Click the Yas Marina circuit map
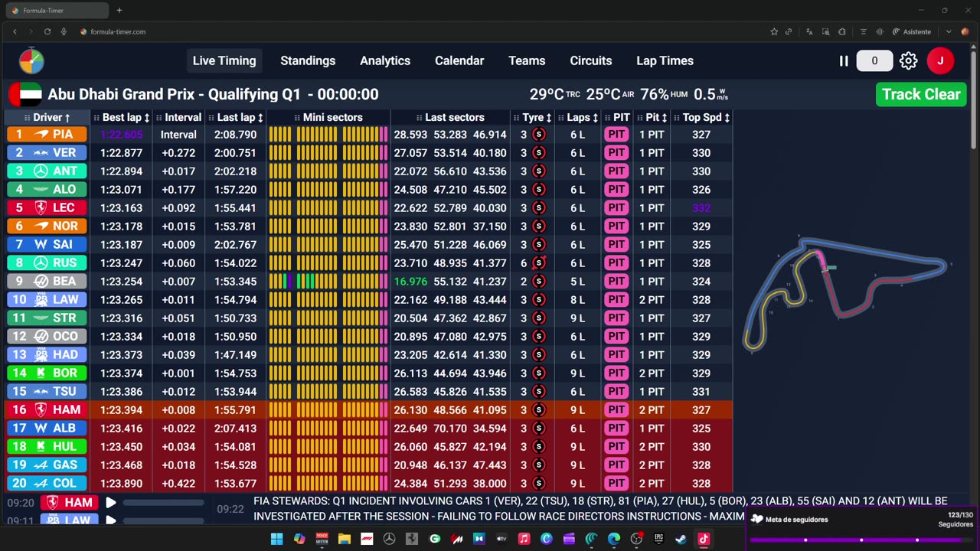 [x=846, y=295]
